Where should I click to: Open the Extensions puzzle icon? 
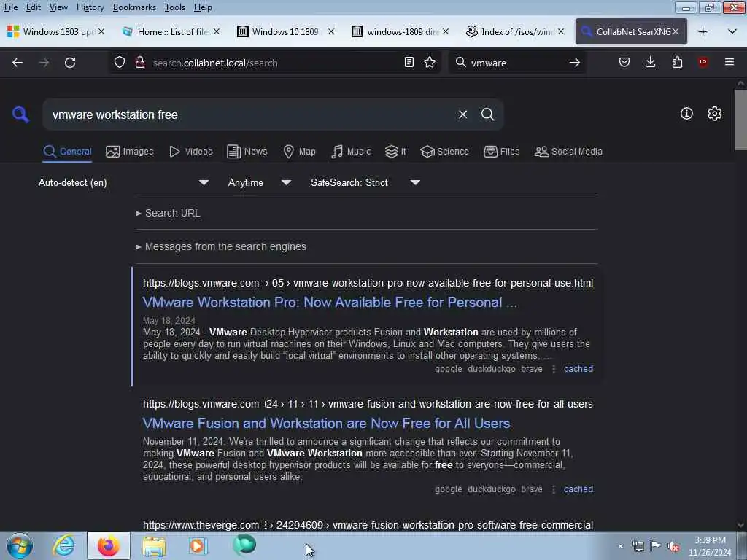[677, 63]
